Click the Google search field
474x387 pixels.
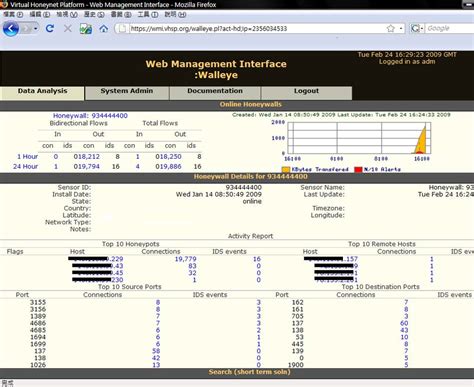[450, 29]
